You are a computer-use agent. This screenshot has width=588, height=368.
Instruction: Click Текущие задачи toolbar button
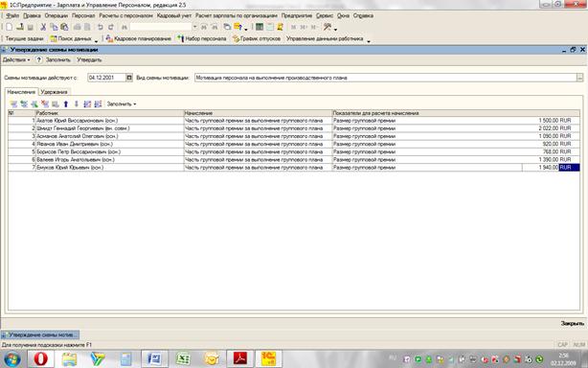(x=24, y=38)
